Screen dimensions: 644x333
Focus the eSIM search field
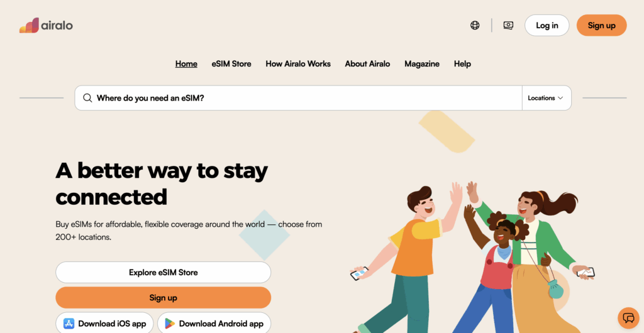point(297,98)
